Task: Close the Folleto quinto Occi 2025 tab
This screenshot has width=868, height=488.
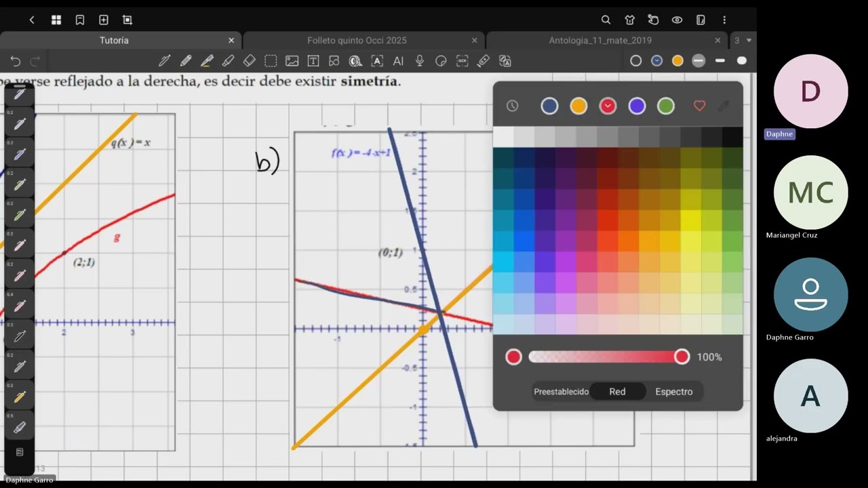Action: [x=474, y=41]
